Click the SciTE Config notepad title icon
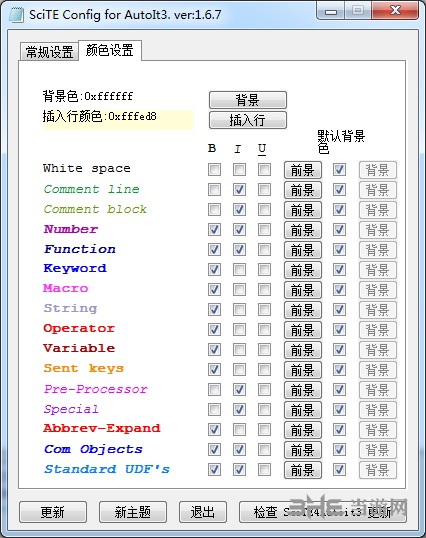The width and height of the screenshot is (426, 538). click(16, 15)
